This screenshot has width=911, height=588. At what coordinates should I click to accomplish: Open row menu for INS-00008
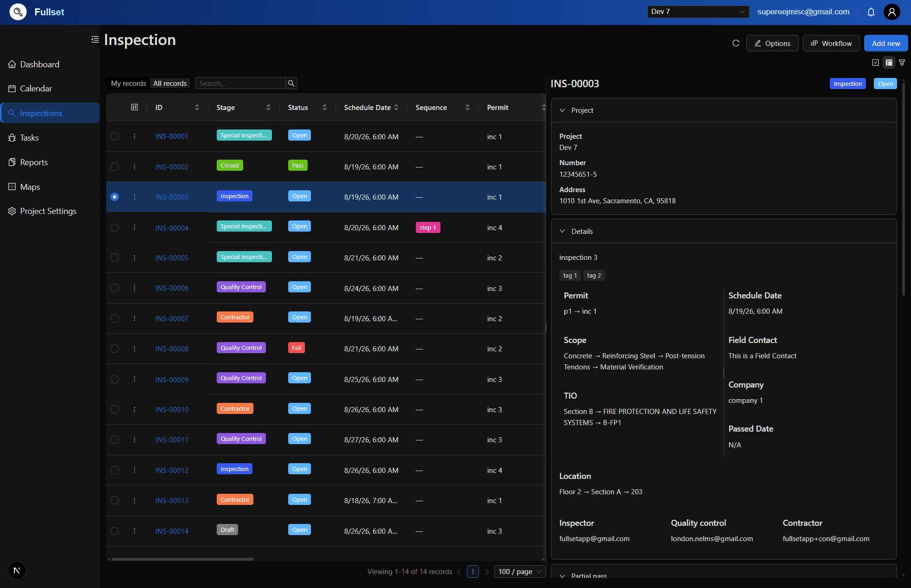(135, 349)
